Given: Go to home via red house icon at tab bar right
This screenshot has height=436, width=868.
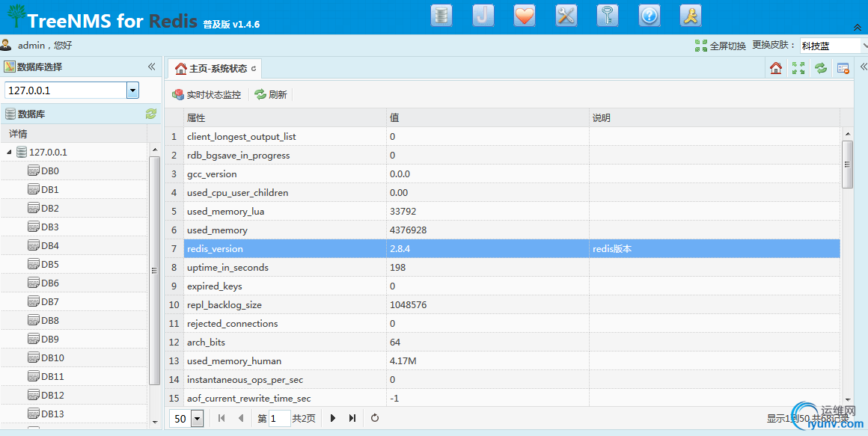Looking at the screenshot, I should (x=776, y=68).
